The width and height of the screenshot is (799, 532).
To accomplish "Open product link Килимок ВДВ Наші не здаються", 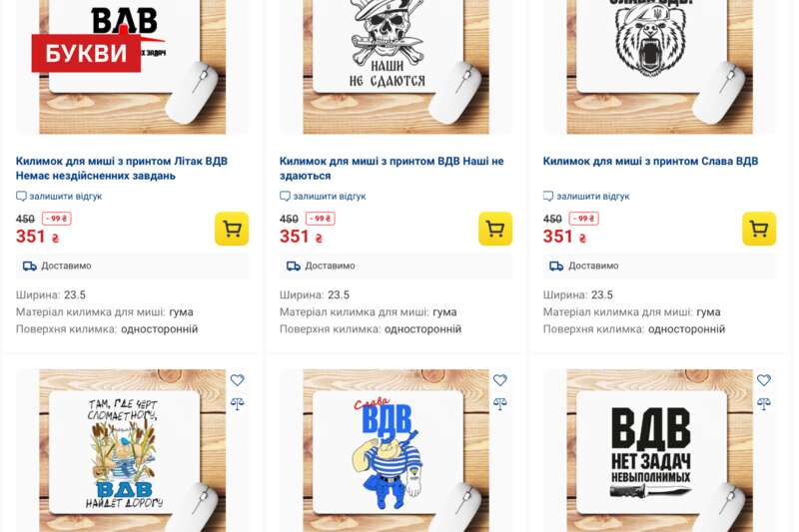I will pyautogui.click(x=392, y=169).
